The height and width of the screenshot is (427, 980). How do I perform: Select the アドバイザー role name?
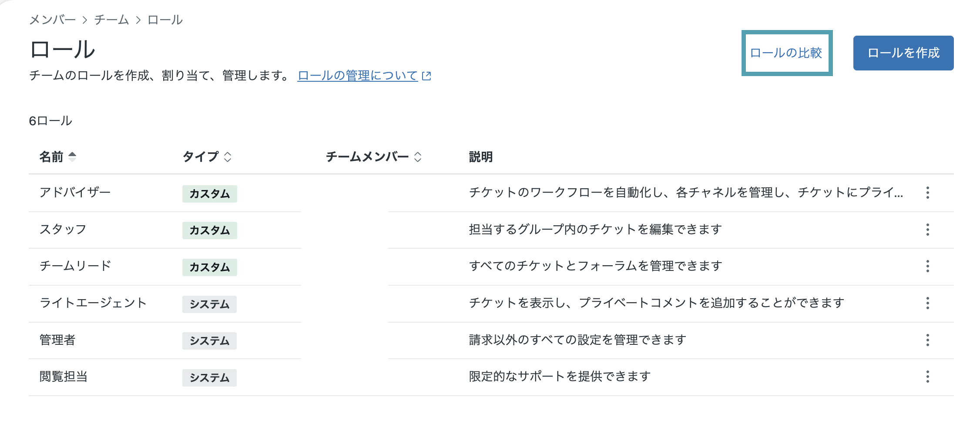point(75,192)
